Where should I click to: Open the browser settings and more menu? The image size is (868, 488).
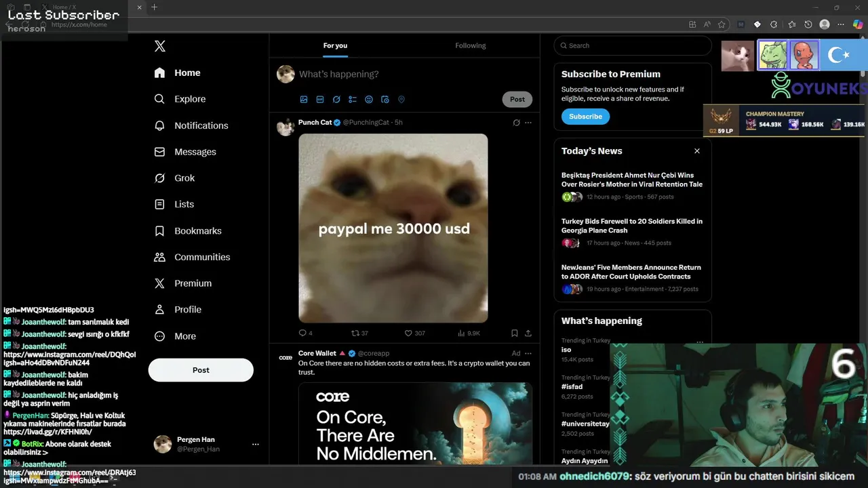pyautogui.click(x=841, y=24)
